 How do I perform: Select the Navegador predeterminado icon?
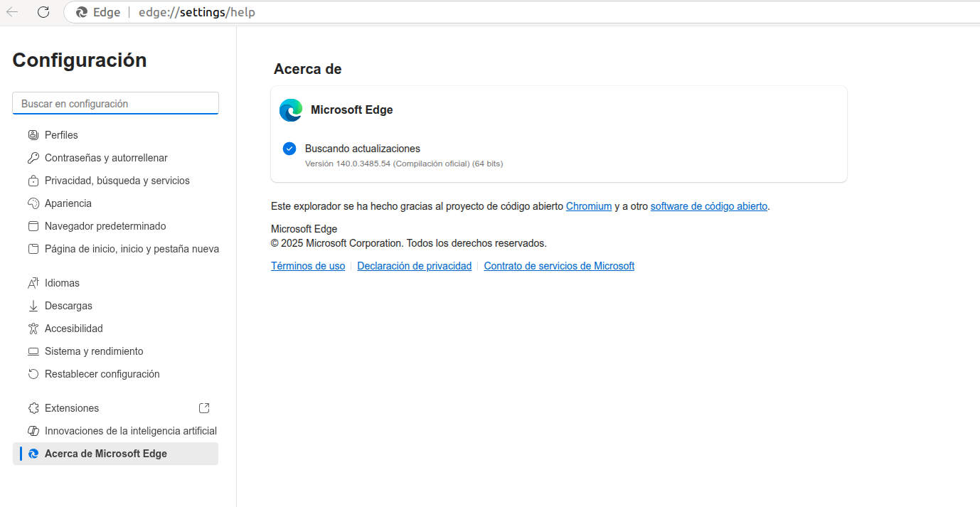[33, 225]
